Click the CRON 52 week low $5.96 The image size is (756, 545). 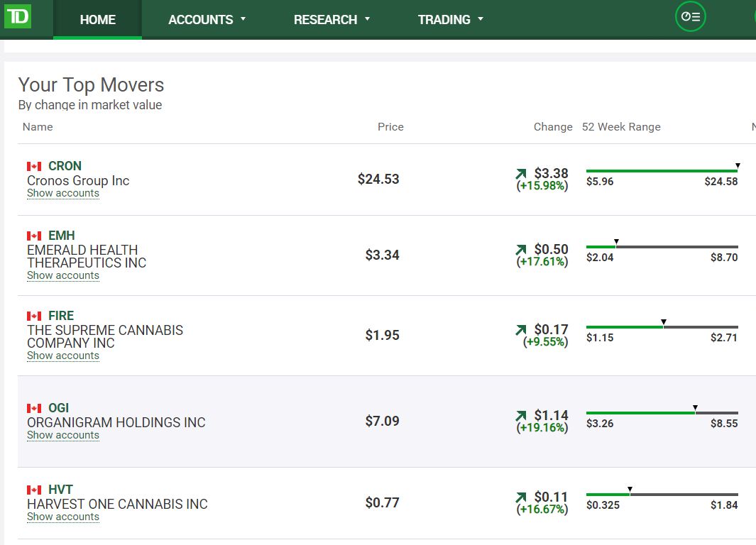(x=600, y=182)
